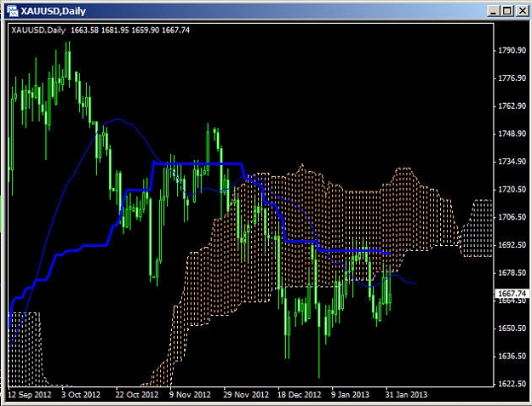Minimize the XAUUSD,Daily chart window
The height and width of the screenshot is (406, 532).
pyautogui.click(x=494, y=11)
